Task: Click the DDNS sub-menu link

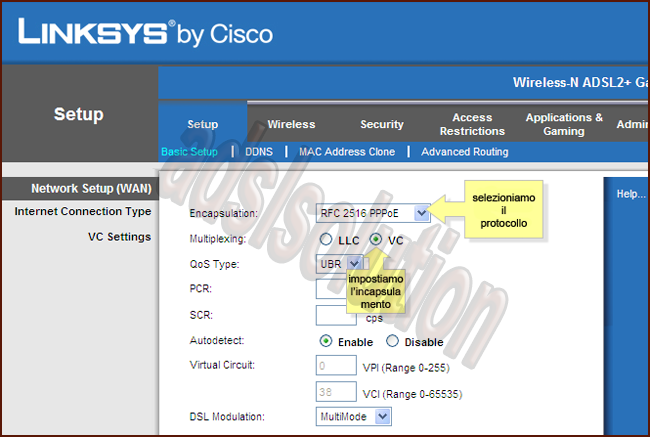Action: point(259,152)
